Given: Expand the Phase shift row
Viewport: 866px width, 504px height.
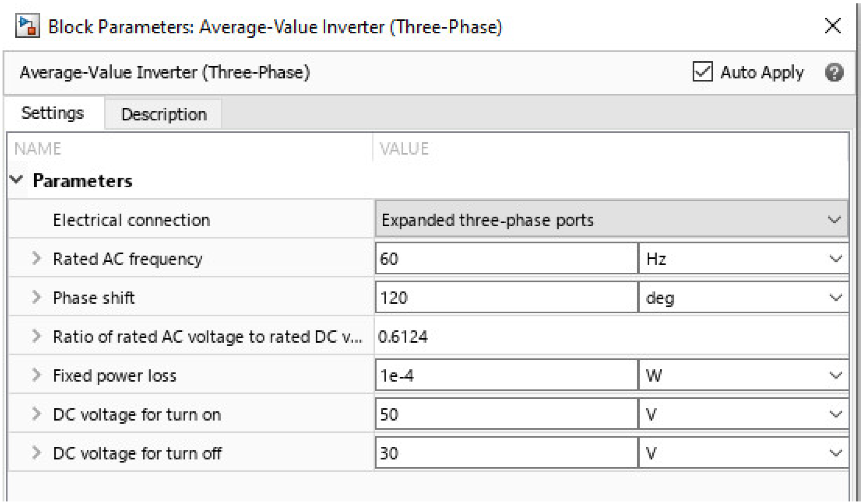Looking at the screenshot, I should (36, 297).
